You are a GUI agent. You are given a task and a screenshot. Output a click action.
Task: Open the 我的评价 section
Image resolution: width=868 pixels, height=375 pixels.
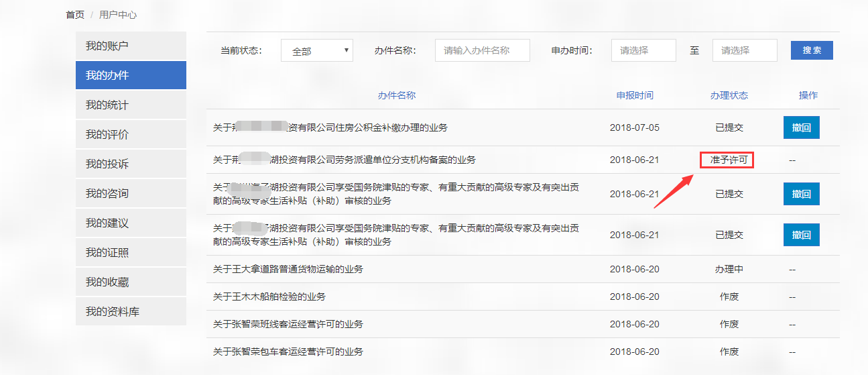[x=131, y=135]
